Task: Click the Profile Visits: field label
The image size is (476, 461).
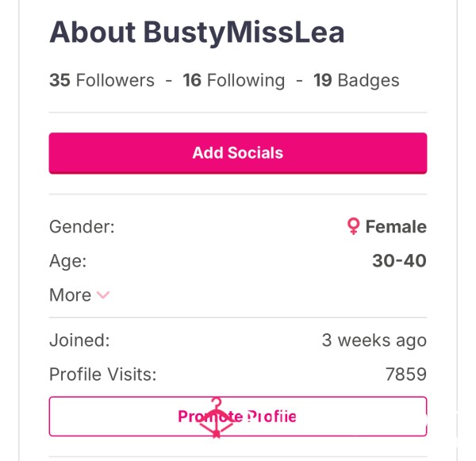Action: [103, 375]
